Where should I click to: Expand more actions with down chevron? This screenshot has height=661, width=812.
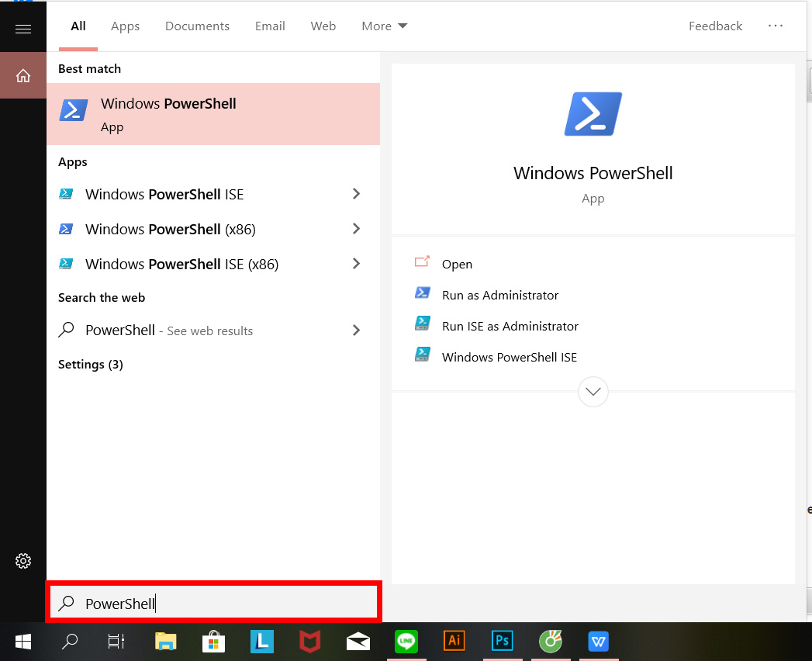[x=593, y=392]
